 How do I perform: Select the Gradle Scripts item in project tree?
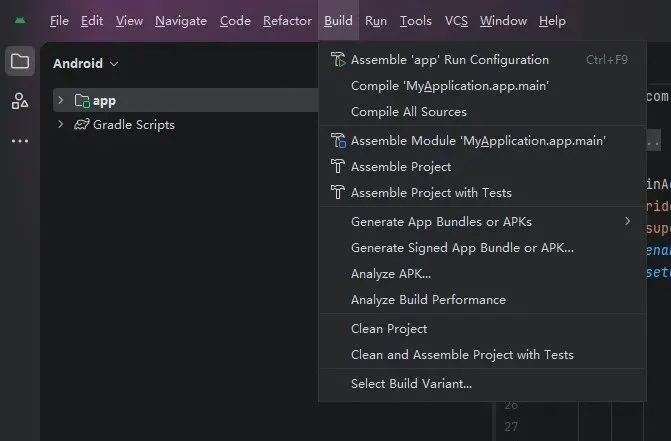(x=133, y=125)
